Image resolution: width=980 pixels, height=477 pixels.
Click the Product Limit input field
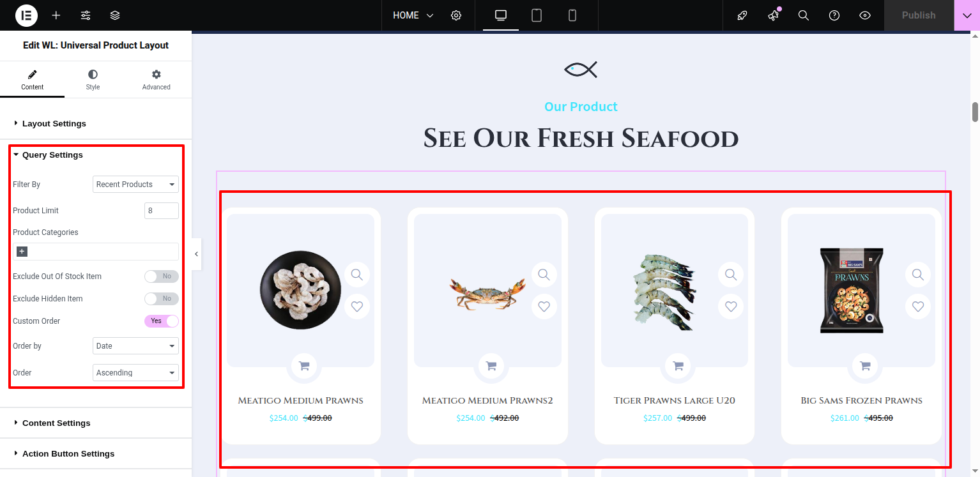click(x=162, y=211)
